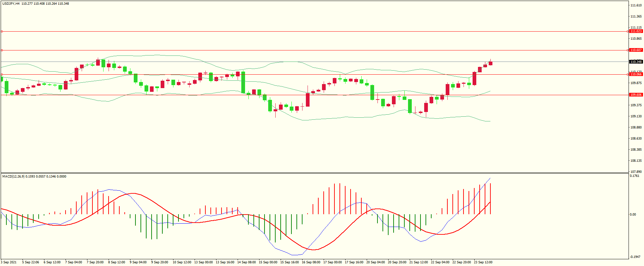Click the 6 Sep 12:00 time label

pyautogui.click(x=52, y=262)
